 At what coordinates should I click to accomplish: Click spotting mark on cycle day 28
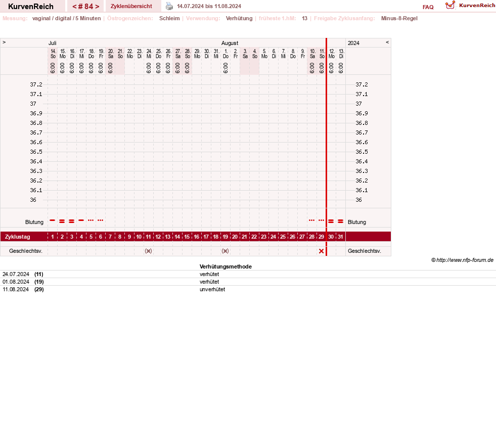point(311,220)
